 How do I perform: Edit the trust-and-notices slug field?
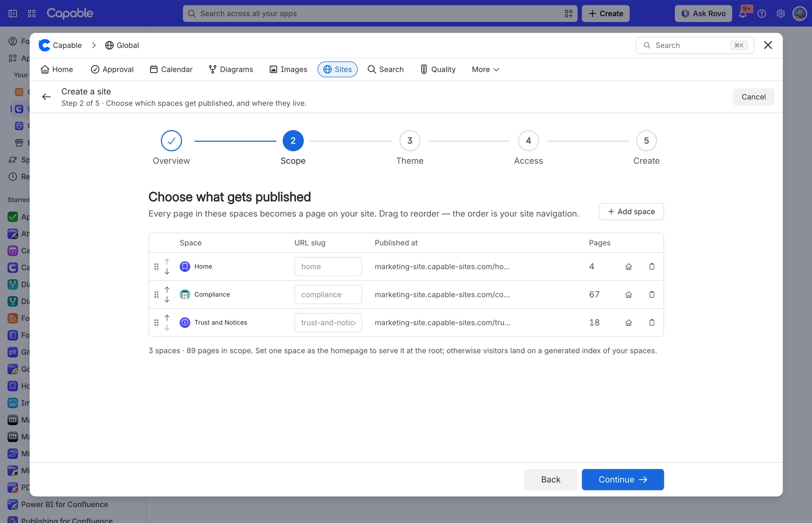(328, 323)
